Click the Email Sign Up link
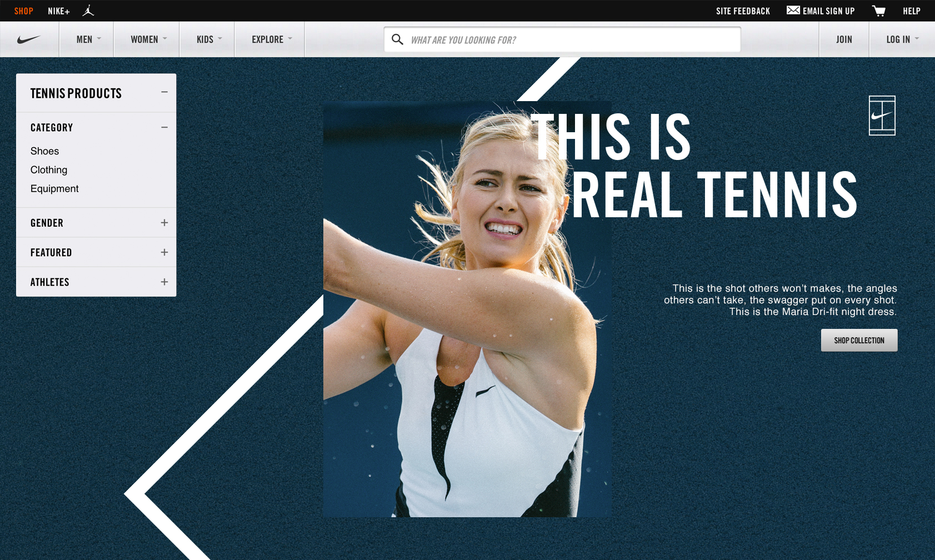Viewport: 935px width, 560px height. [821, 11]
